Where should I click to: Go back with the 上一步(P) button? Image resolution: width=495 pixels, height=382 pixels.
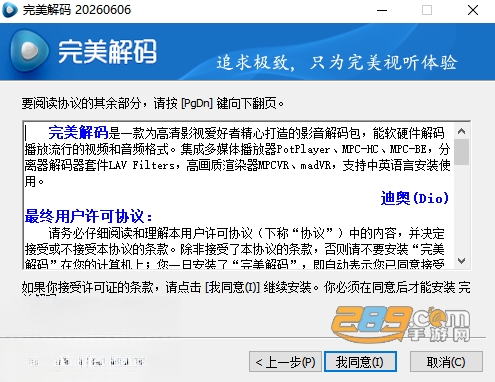pyautogui.click(x=285, y=362)
